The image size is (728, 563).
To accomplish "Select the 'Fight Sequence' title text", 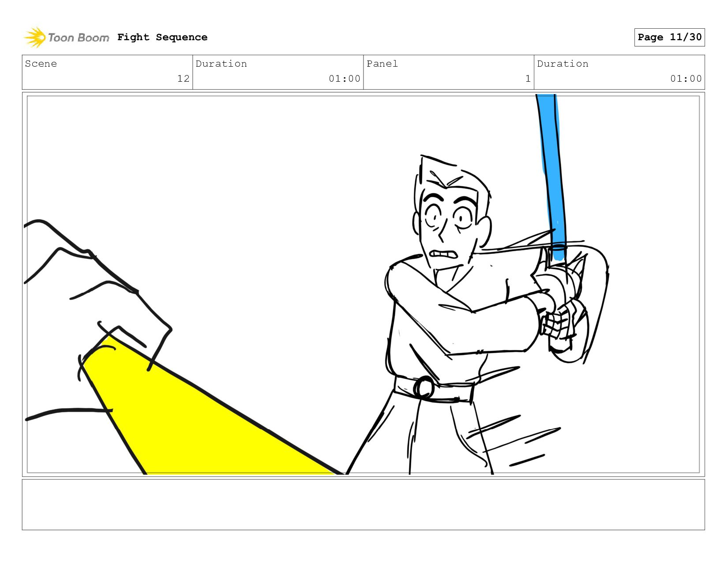I will point(162,37).
